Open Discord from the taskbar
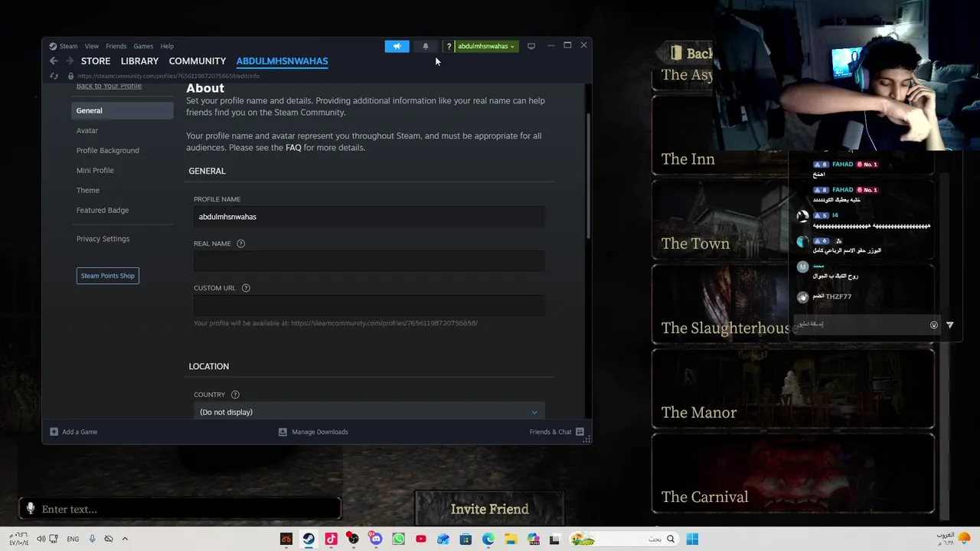This screenshot has height=551, width=980. click(x=375, y=539)
